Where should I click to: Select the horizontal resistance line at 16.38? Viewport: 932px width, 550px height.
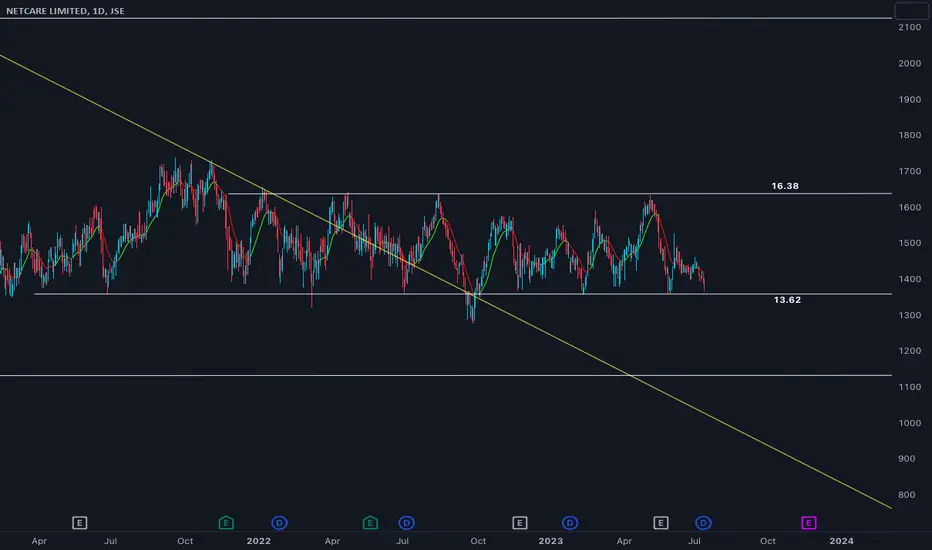[x=559, y=194]
